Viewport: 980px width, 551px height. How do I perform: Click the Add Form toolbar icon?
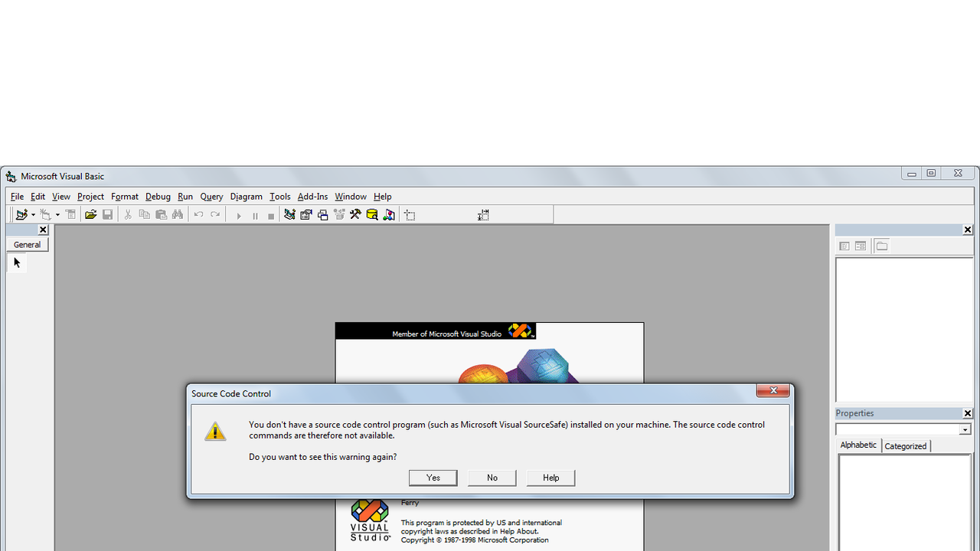click(x=46, y=215)
